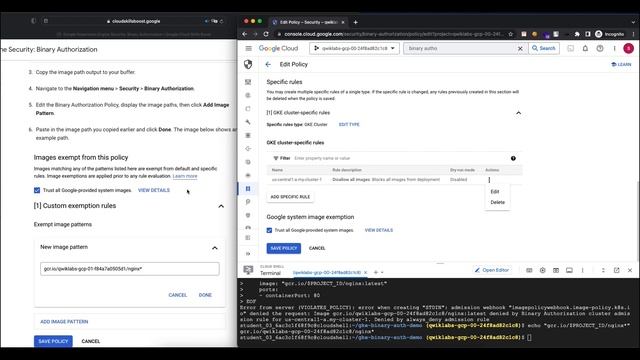The height and width of the screenshot is (360, 640).
Task: Activate Cloud Shell icon in top bar
Action: [x=571, y=48]
